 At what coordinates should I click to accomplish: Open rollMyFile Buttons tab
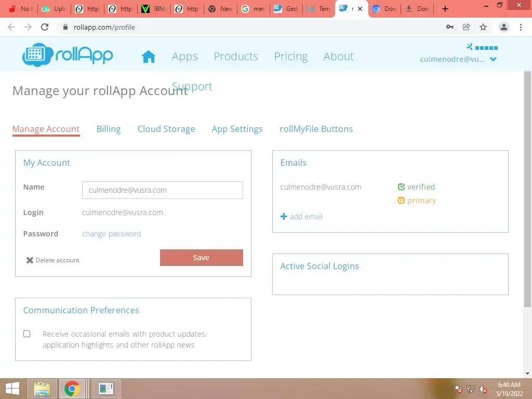tap(316, 129)
